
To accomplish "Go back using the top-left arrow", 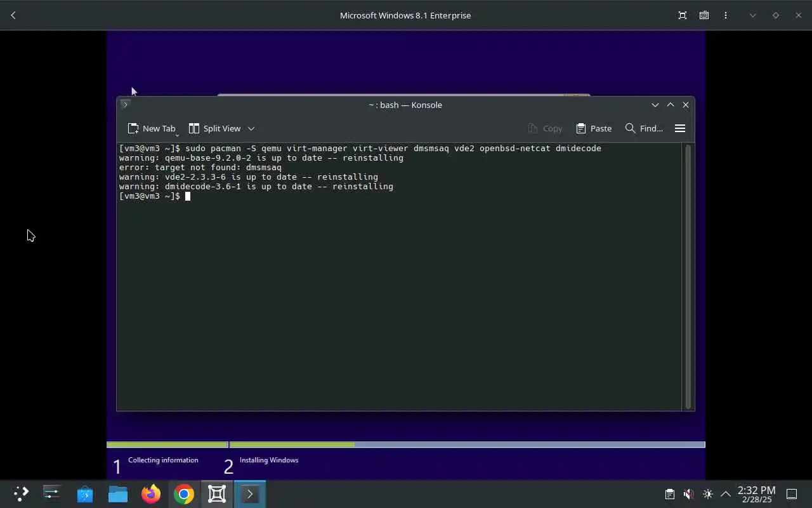I will coord(13,15).
